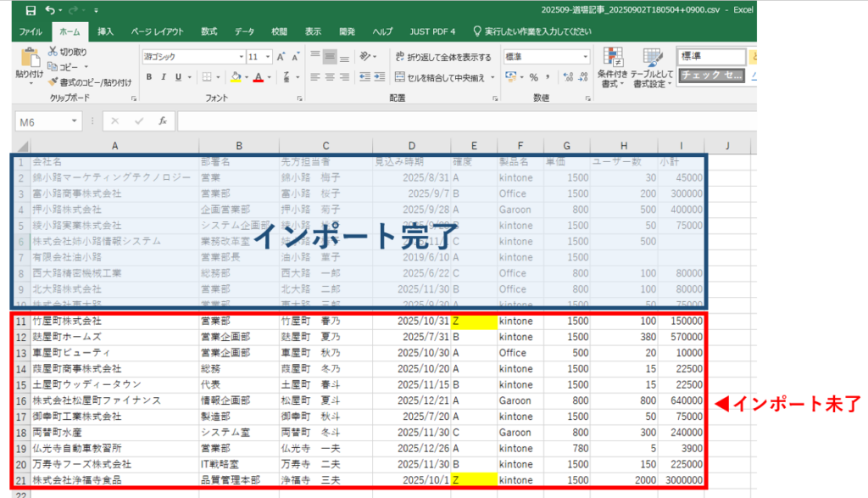Screen dimensions: 868x498
Task: Click the yellow fill color bucket
Action: pos(236,77)
